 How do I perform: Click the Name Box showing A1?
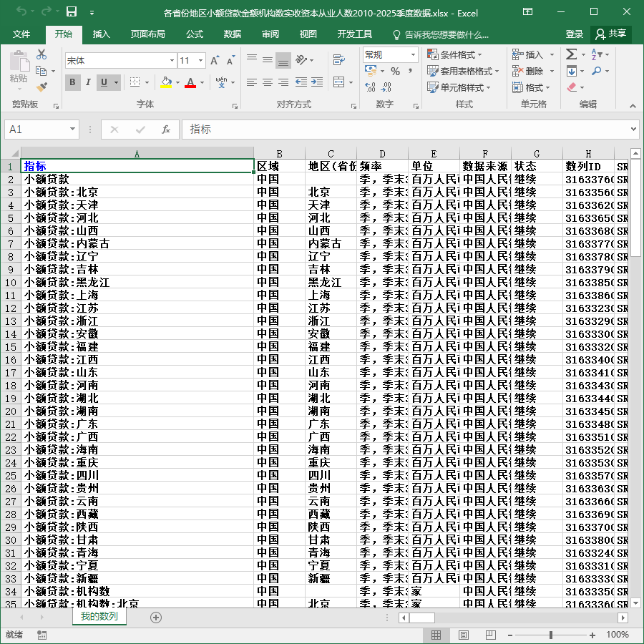pyautogui.click(x=42, y=130)
